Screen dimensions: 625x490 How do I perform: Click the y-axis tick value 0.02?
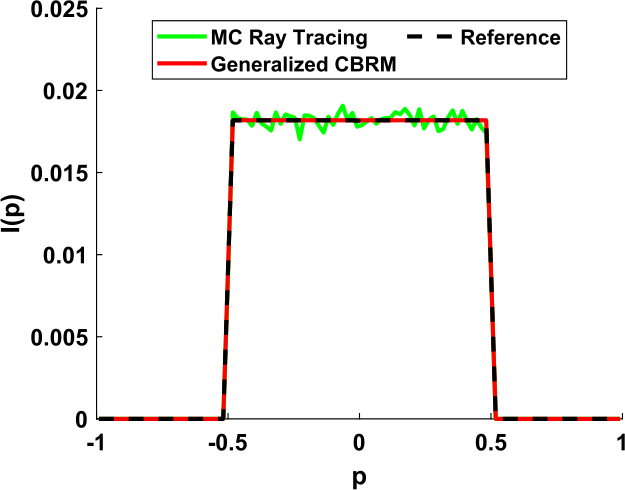coord(65,91)
